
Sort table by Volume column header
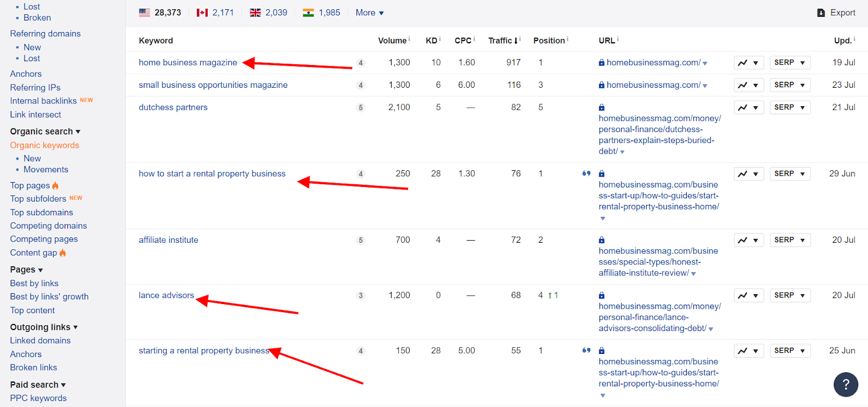pos(392,41)
